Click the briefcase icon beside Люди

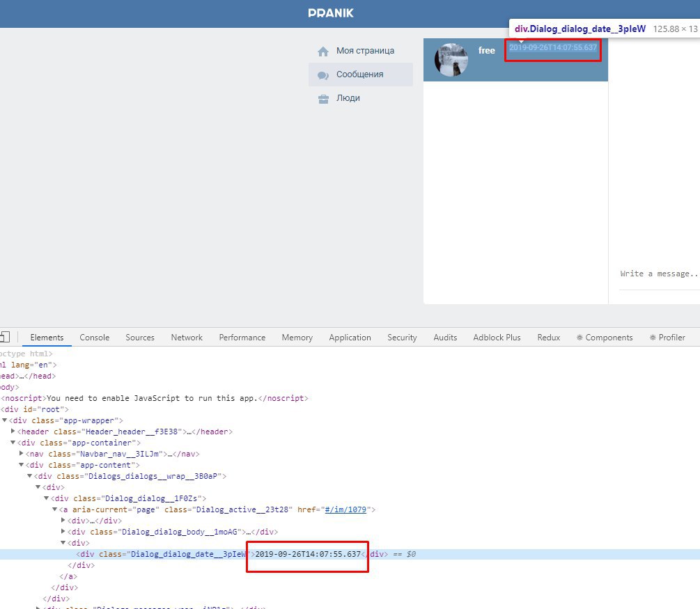(323, 99)
